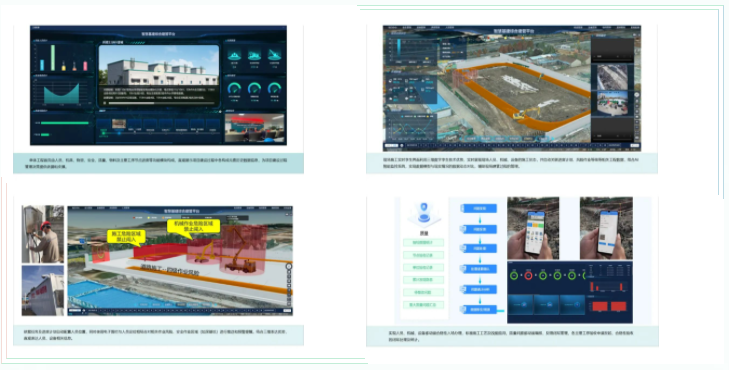Click the red status ring in quality dashboard
This screenshot has height=370, width=729.
528,276
